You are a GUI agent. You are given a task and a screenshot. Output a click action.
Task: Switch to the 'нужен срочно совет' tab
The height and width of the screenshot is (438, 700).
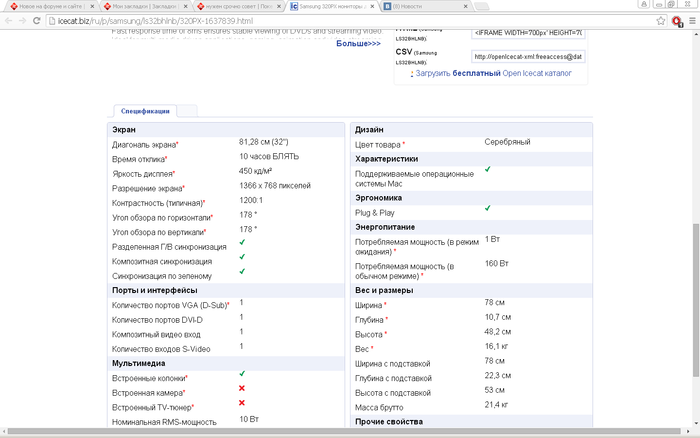(238, 7)
